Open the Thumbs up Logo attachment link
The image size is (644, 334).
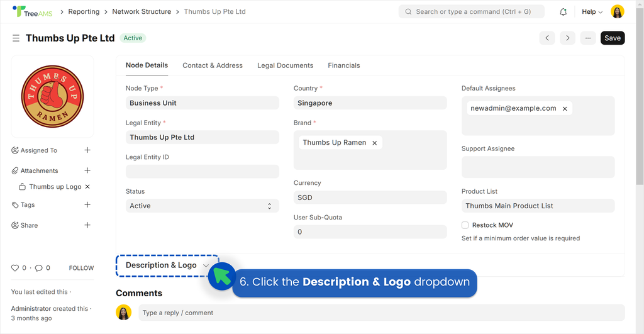coord(55,187)
